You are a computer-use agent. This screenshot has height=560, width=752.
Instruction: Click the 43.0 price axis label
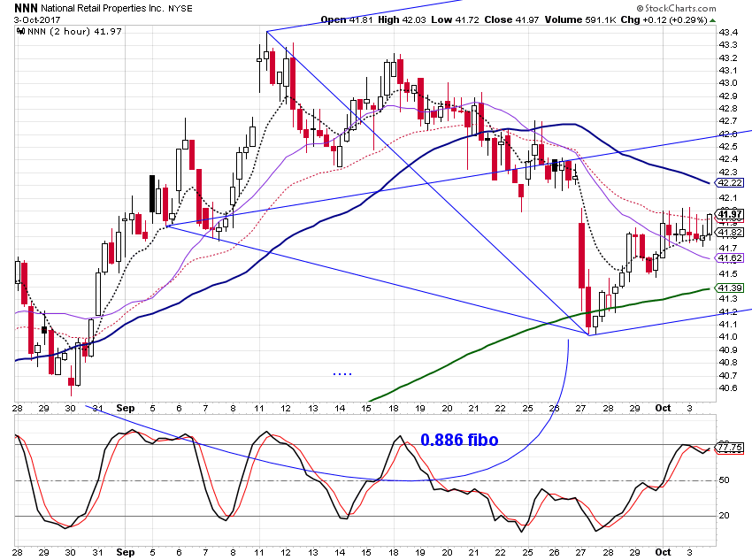728,83
